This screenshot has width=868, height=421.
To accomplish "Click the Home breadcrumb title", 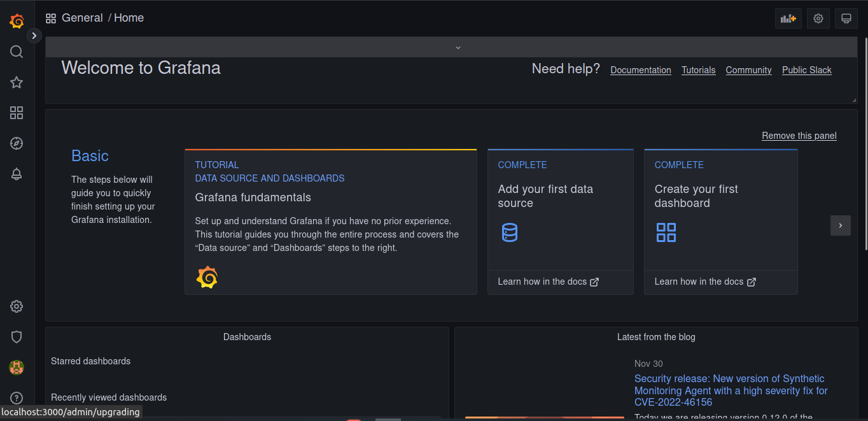I will click(x=129, y=18).
